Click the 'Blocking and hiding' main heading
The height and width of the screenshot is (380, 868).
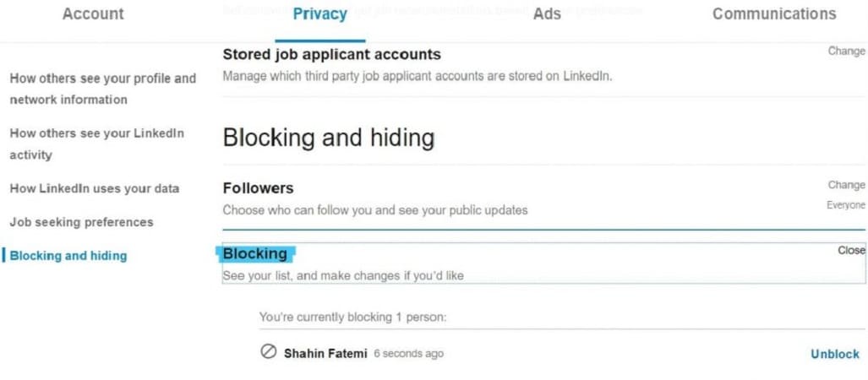[x=328, y=138]
